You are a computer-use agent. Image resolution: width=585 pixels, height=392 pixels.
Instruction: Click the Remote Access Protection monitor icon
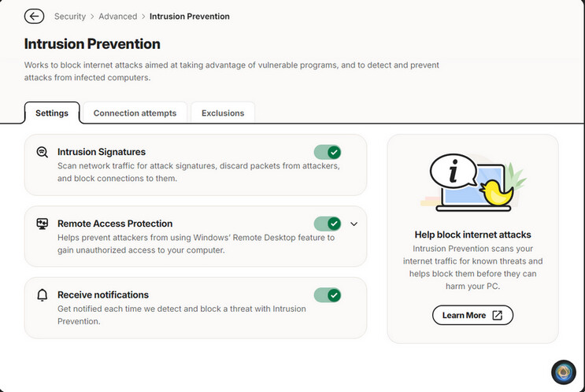43,224
